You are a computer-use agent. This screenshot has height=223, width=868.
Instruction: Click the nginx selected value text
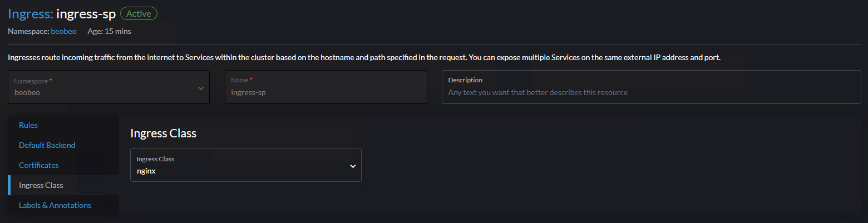point(146,171)
